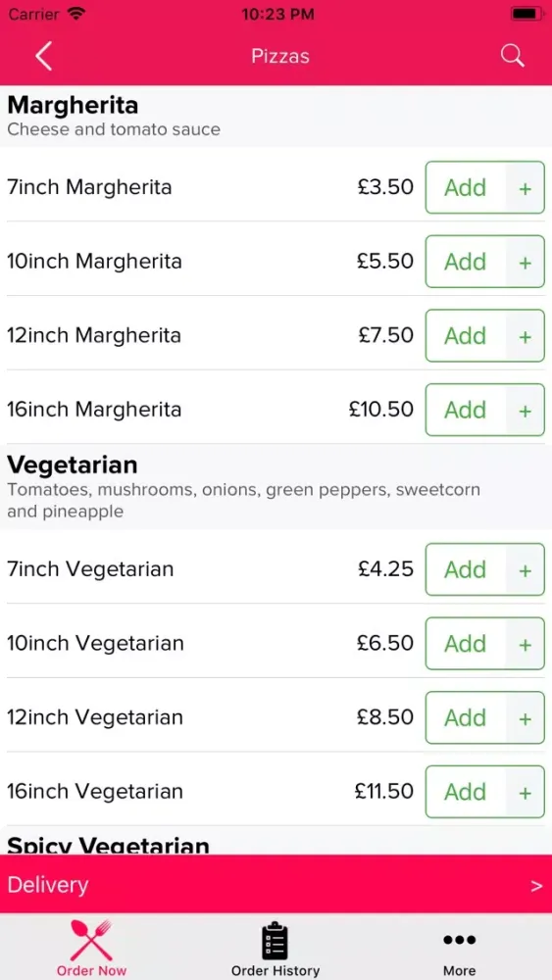Open the Delivery options bar

(x=276, y=884)
